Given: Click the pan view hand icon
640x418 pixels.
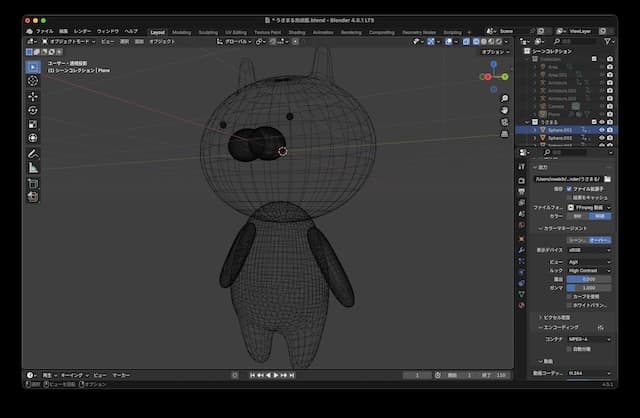Looking at the screenshot, I should click(x=504, y=110).
